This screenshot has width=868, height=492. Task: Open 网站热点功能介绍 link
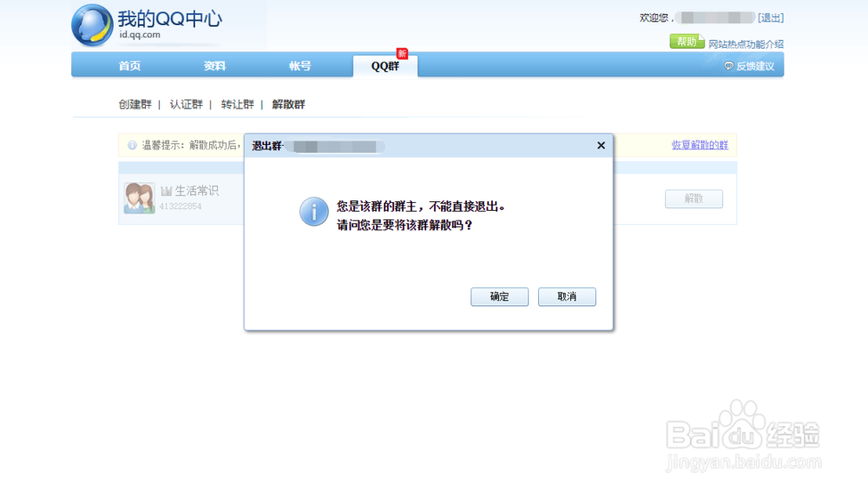click(x=746, y=43)
